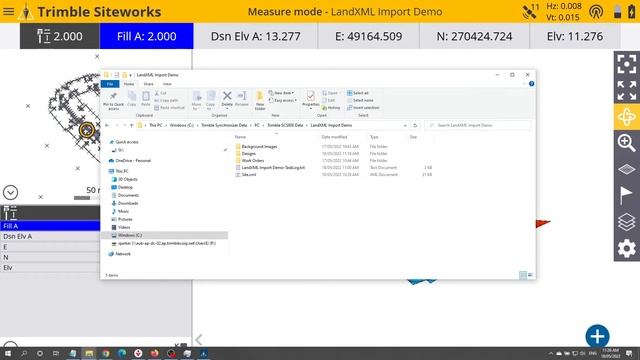
Task: Select the Elv row in info list
Action: click(x=50, y=268)
